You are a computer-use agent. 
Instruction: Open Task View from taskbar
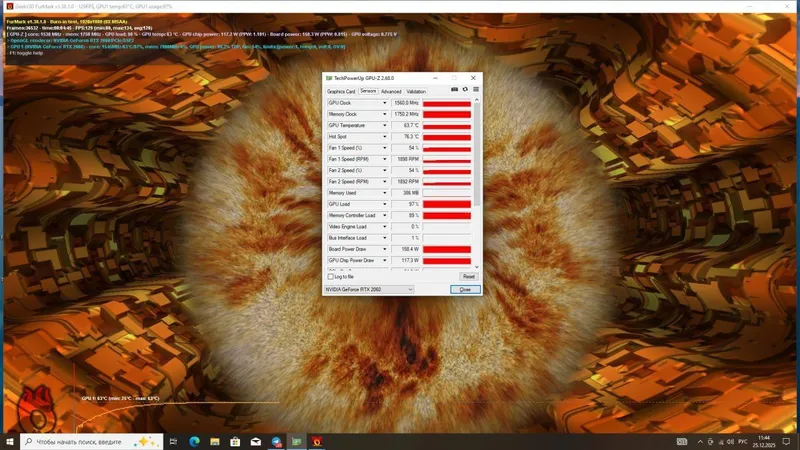tap(173, 441)
